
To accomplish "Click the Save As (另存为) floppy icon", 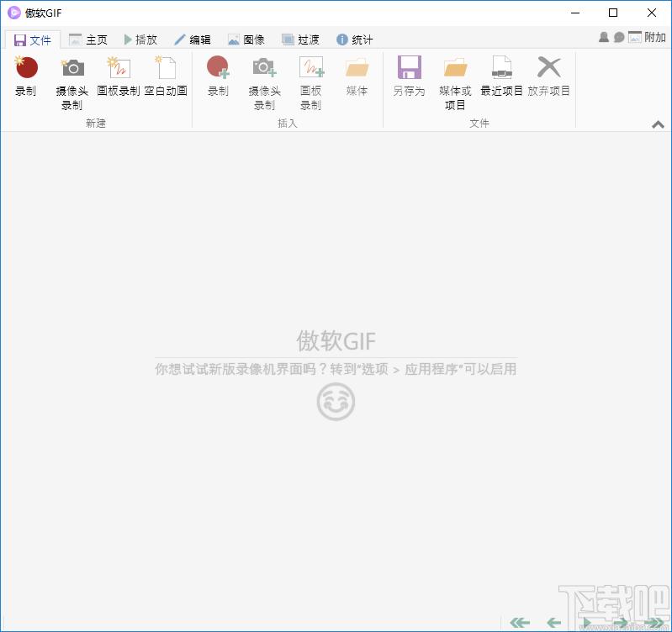I will 409,69.
